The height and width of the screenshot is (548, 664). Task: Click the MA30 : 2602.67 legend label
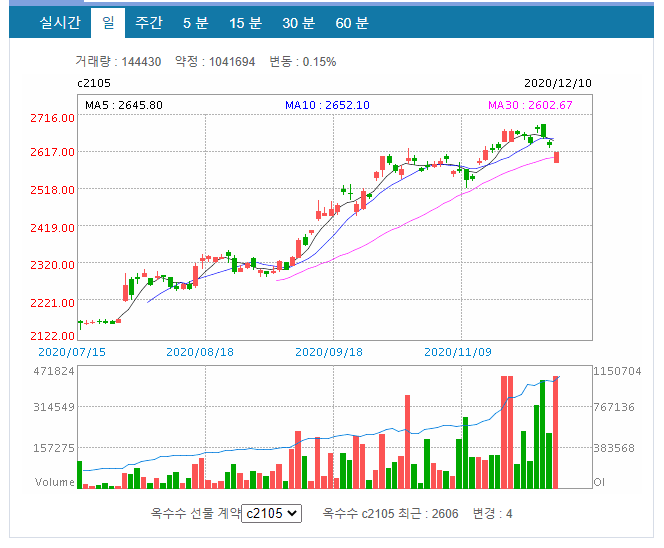530,105
